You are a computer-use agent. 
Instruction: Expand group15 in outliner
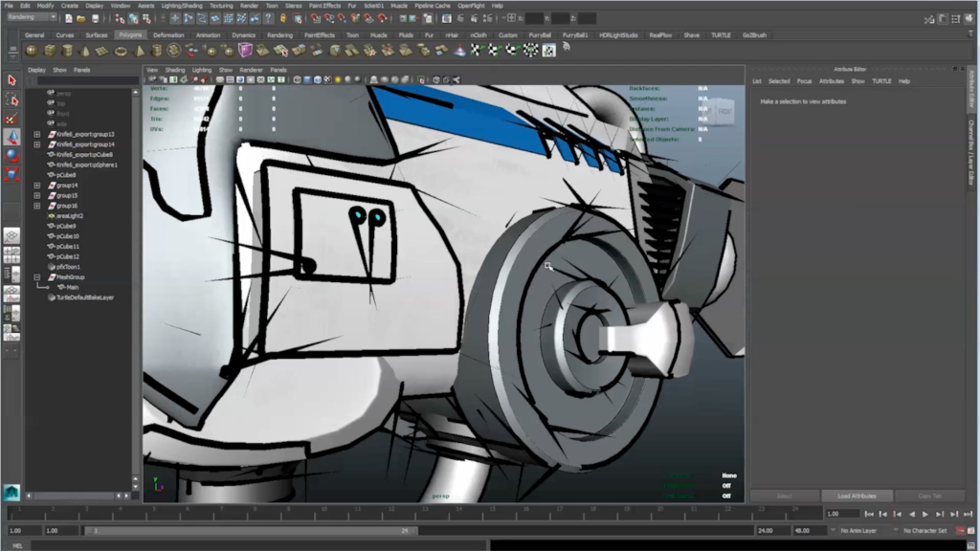(37, 195)
